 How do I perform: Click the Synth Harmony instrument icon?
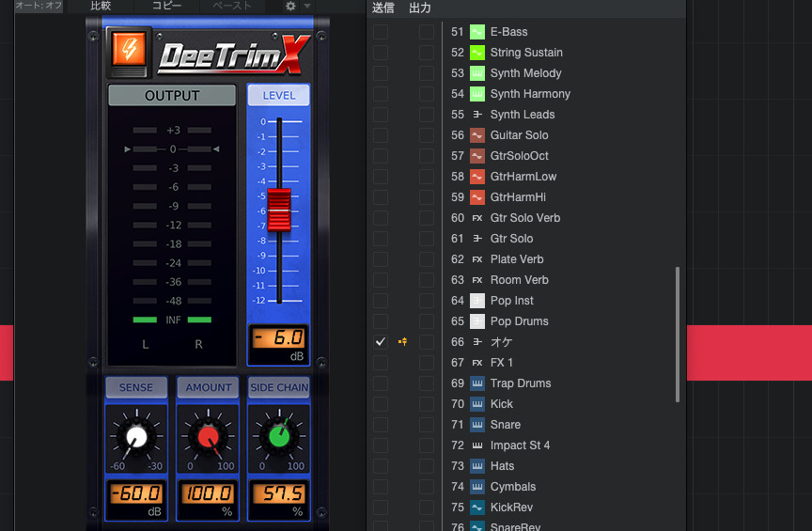point(476,94)
